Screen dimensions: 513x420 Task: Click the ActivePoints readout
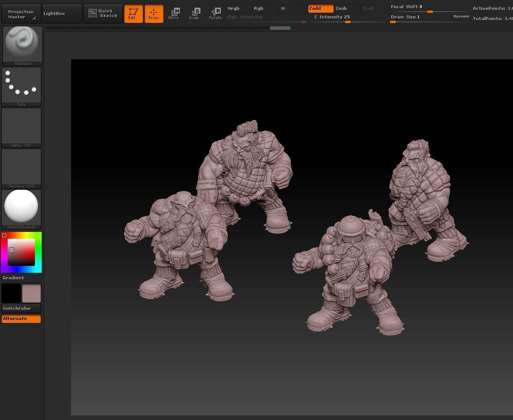click(x=493, y=9)
